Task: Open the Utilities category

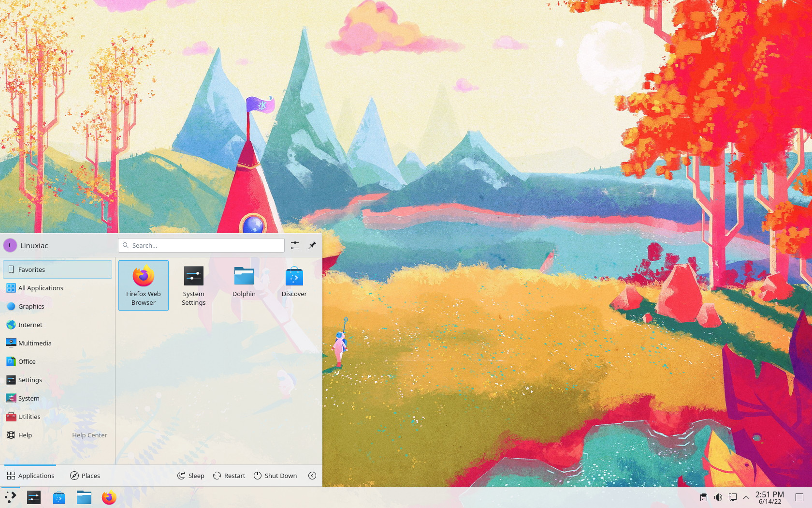Action: (58, 417)
